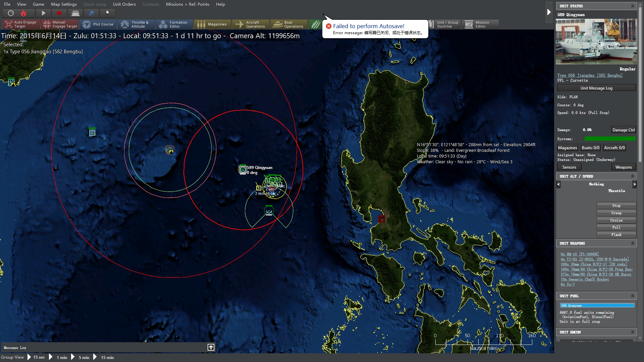The image size is (644, 362).
Task: Collapse the Unit Fuel section
Action: point(632,296)
